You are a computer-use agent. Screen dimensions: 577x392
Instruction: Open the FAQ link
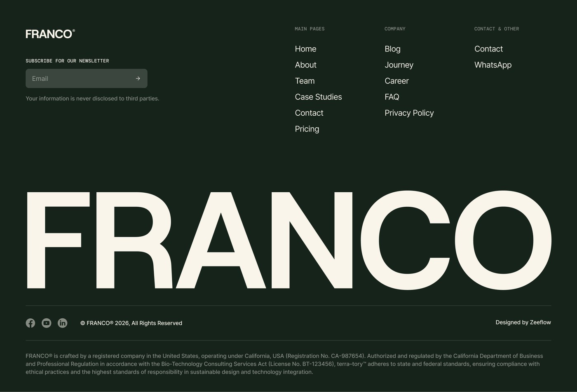[392, 97]
